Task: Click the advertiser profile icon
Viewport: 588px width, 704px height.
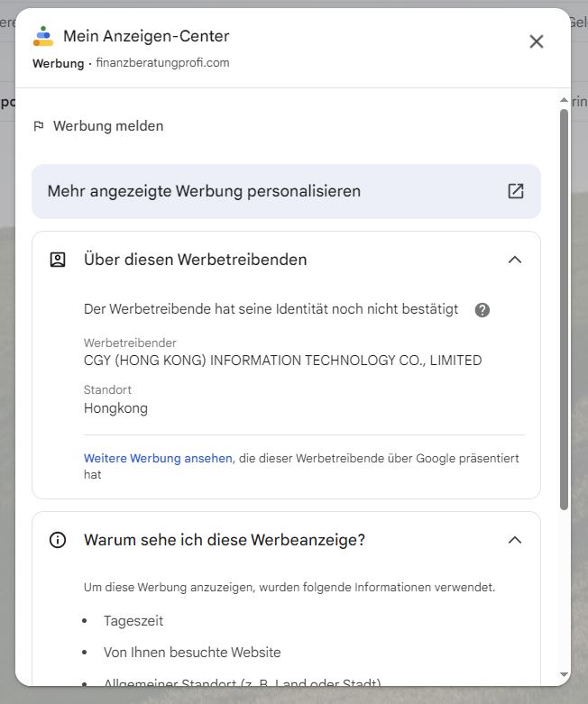Action: [x=58, y=260]
